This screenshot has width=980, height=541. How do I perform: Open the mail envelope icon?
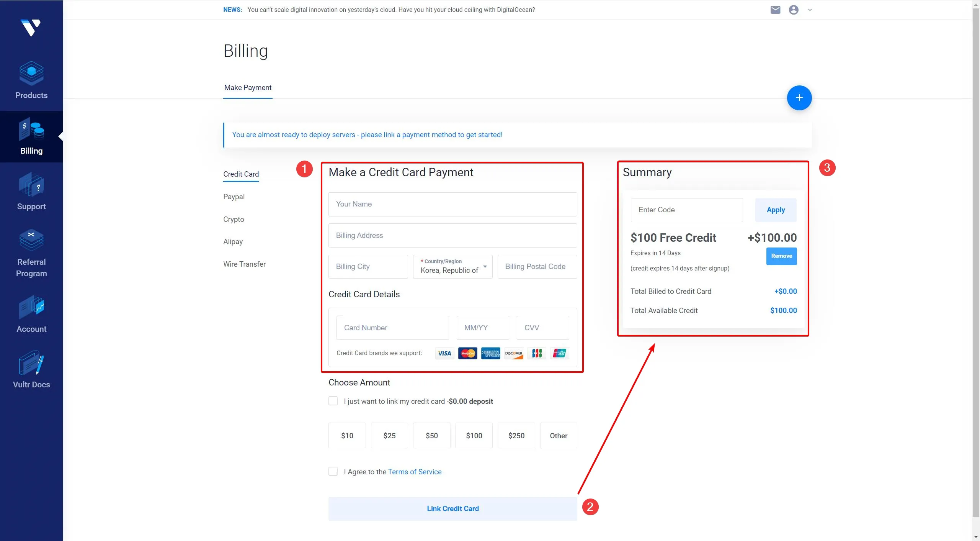coord(775,10)
